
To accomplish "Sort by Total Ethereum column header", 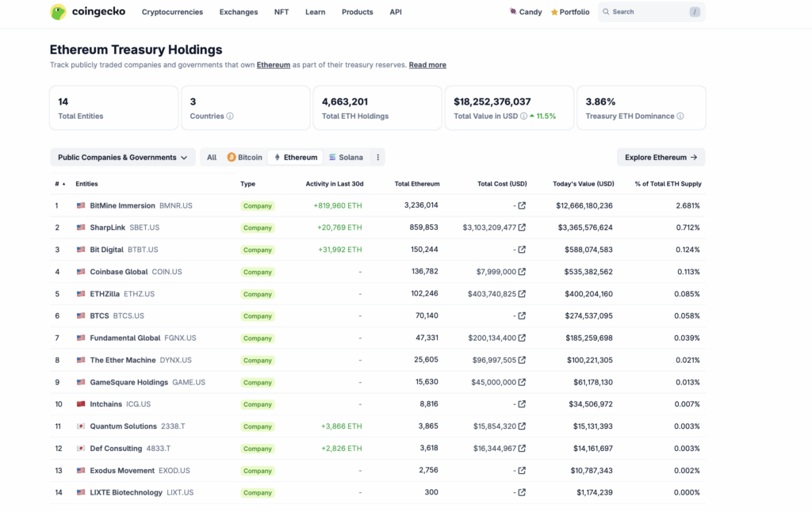I will pyautogui.click(x=417, y=184).
